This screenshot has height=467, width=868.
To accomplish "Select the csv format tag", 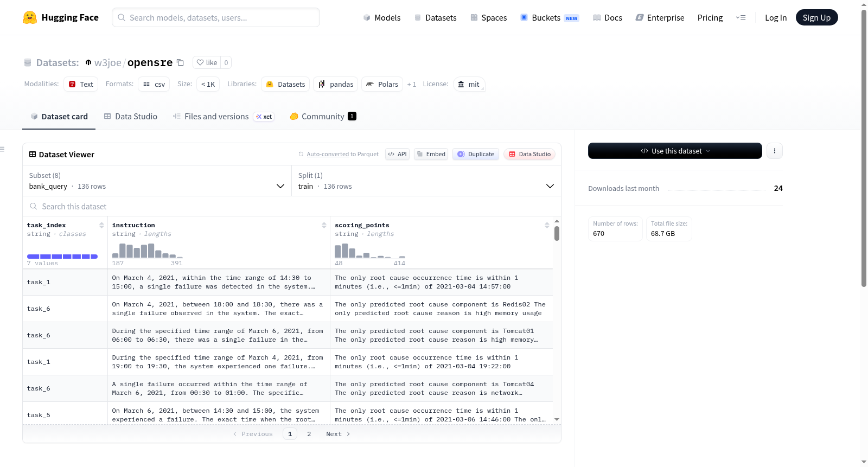I will (154, 84).
